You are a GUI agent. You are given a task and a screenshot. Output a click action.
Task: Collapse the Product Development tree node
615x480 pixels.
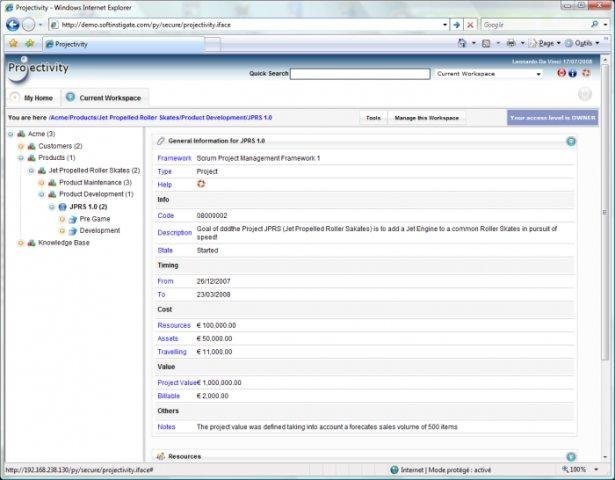[41, 195]
